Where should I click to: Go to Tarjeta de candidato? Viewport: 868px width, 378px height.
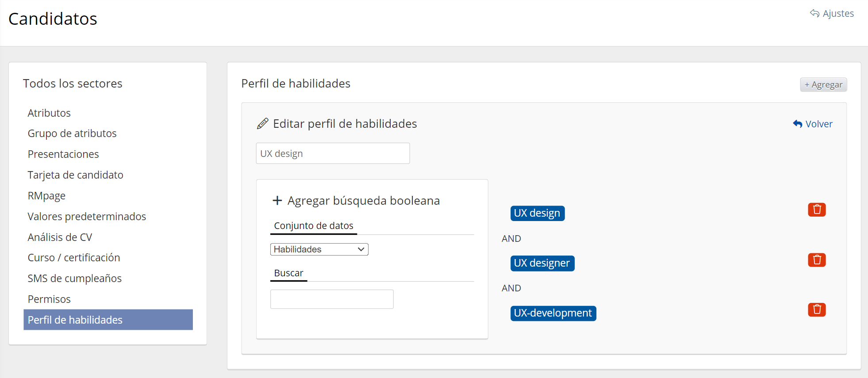[x=75, y=175]
